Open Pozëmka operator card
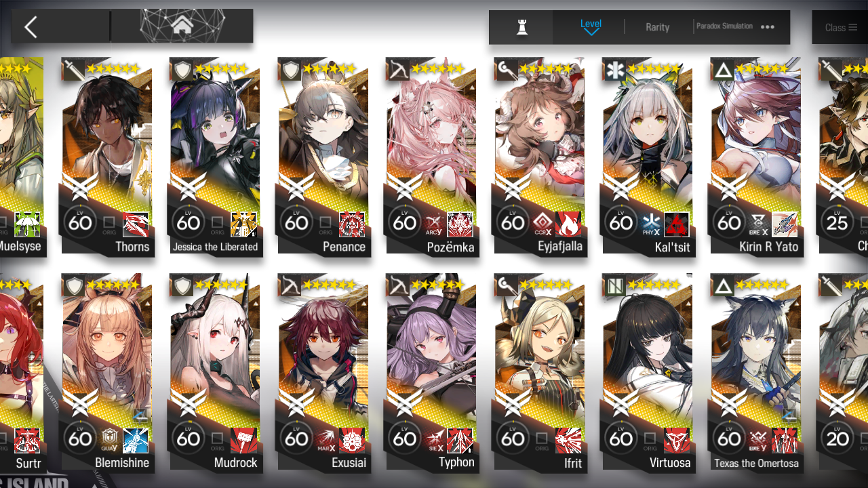The width and height of the screenshot is (868, 488). pyautogui.click(x=431, y=156)
